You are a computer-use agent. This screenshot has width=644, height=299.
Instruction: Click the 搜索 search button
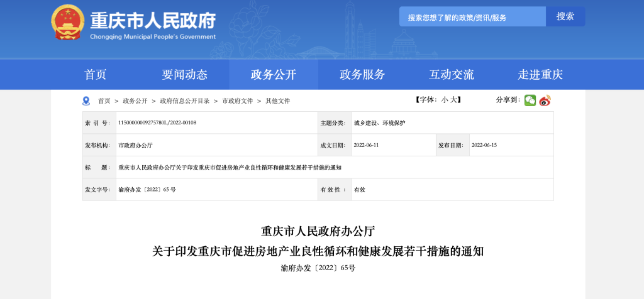(565, 16)
